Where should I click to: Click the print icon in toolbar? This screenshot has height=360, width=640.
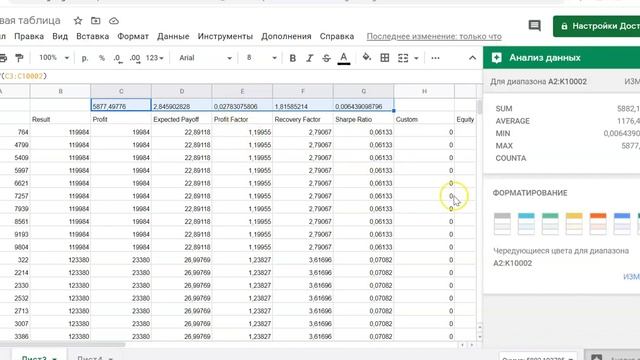point(3,58)
